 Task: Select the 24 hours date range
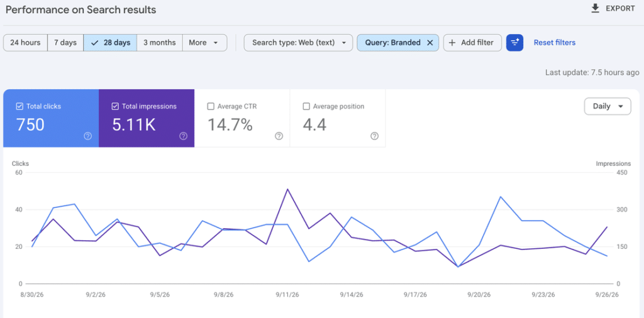click(x=25, y=43)
